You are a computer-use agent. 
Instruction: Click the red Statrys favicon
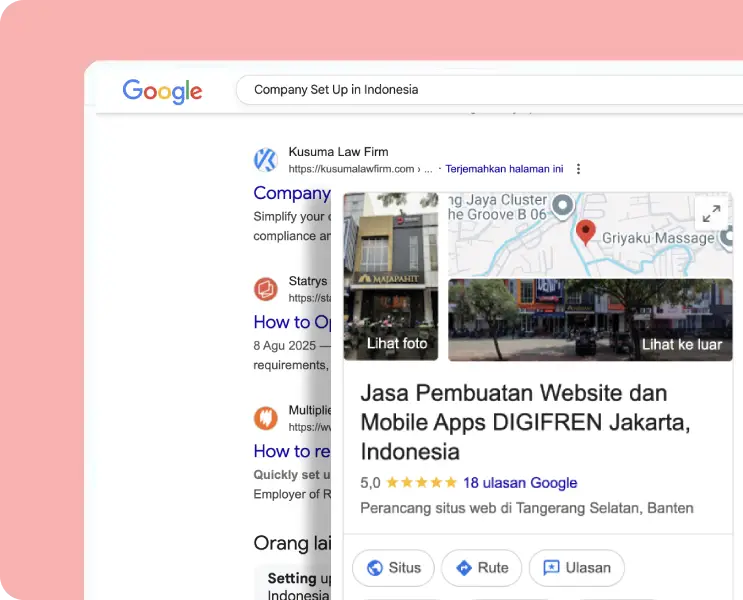click(x=265, y=289)
